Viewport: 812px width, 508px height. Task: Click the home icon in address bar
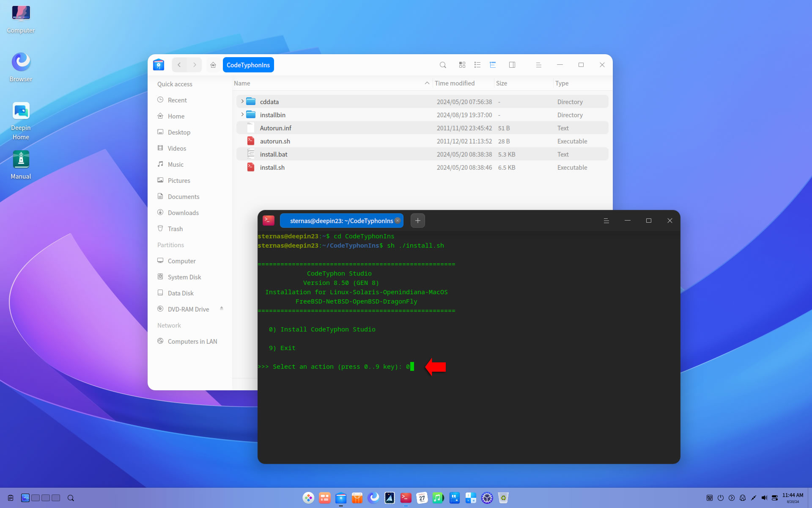[x=213, y=65]
